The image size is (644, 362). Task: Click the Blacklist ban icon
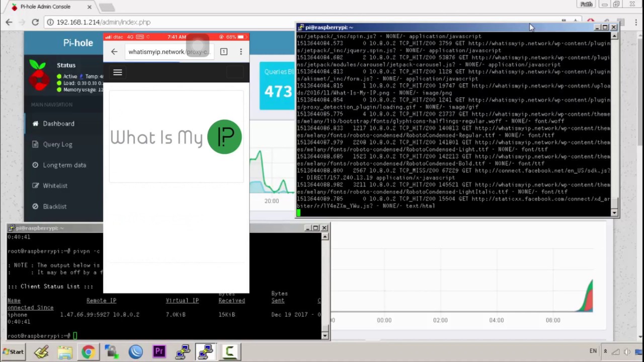(x=35, y=206)
